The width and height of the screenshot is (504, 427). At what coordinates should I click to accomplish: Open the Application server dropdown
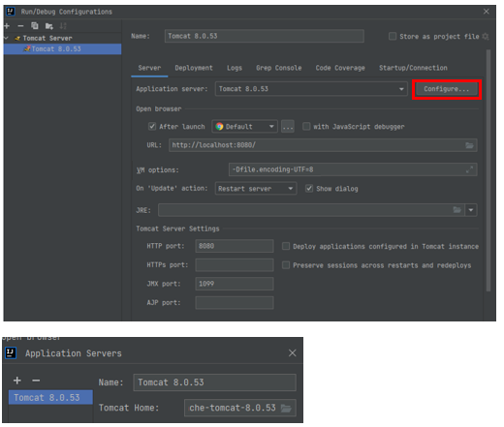click(311, 89)
